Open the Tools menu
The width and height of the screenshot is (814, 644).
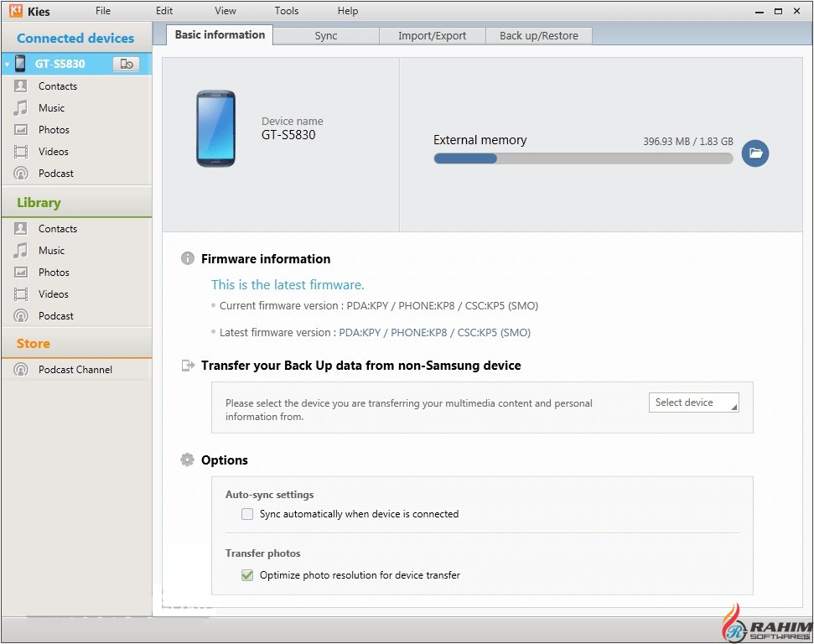tap(287, 10)
